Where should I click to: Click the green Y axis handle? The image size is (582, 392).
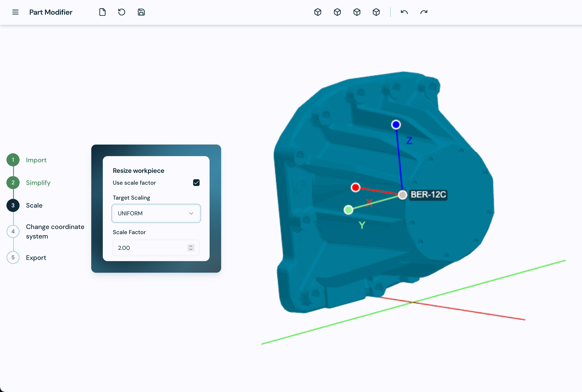coord(348,210)
